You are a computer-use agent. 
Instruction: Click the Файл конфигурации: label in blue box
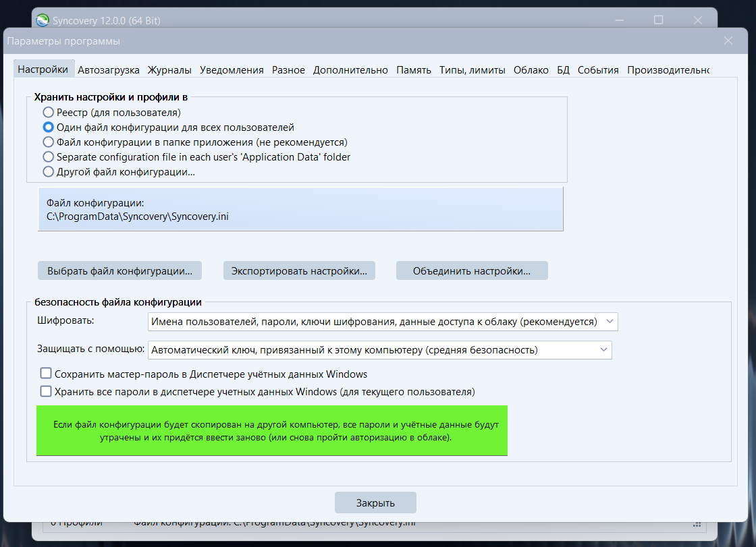[95, 203]
